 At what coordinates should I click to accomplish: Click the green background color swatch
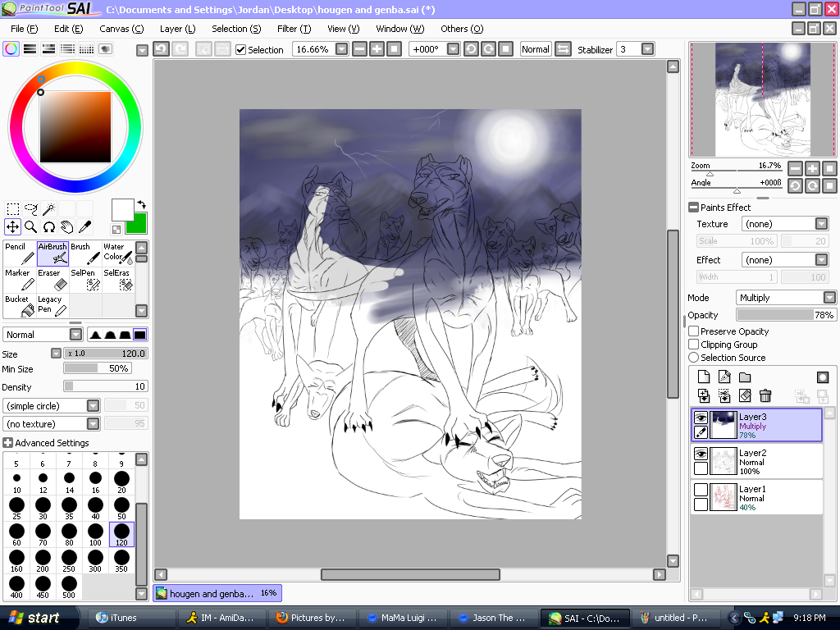click(x=137, y=226)
